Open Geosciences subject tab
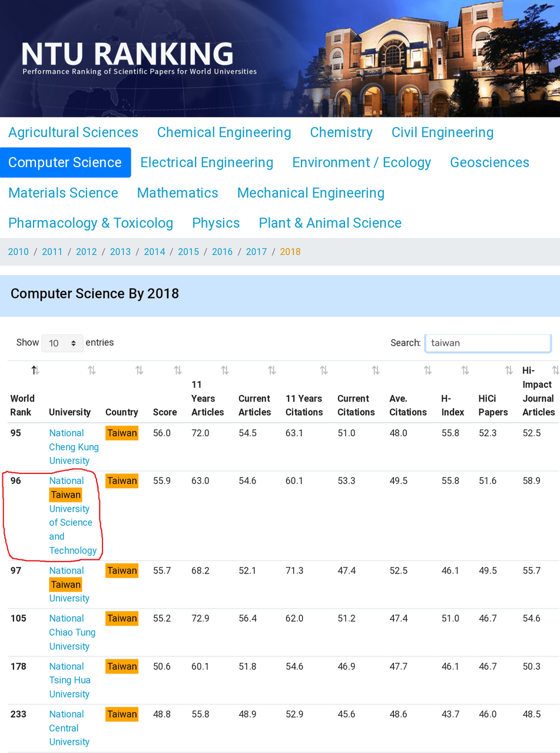This screenshot has width=560, height=753. 489,162
